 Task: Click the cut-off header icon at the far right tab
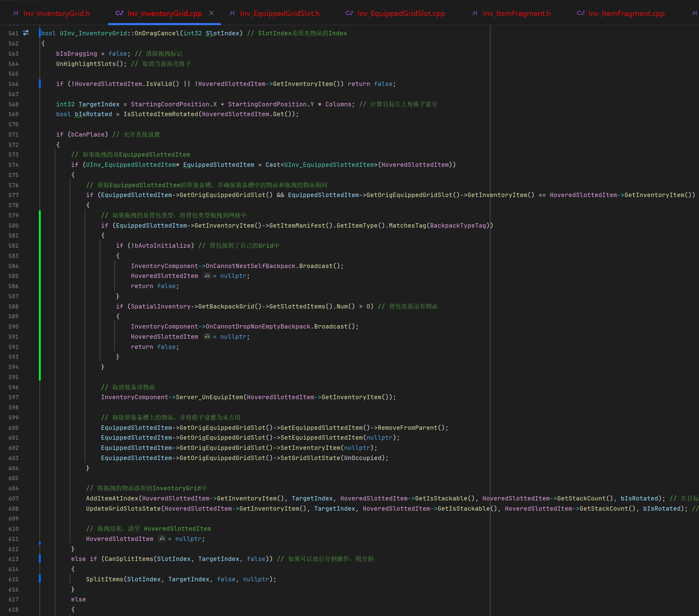pyautogui.click(x=694, y=13)
